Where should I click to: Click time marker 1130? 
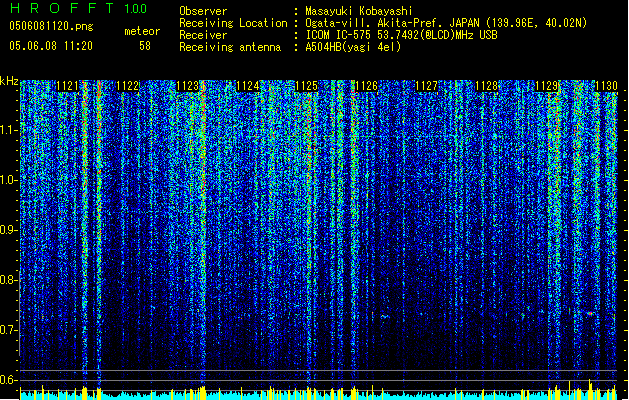coord(606,86)
